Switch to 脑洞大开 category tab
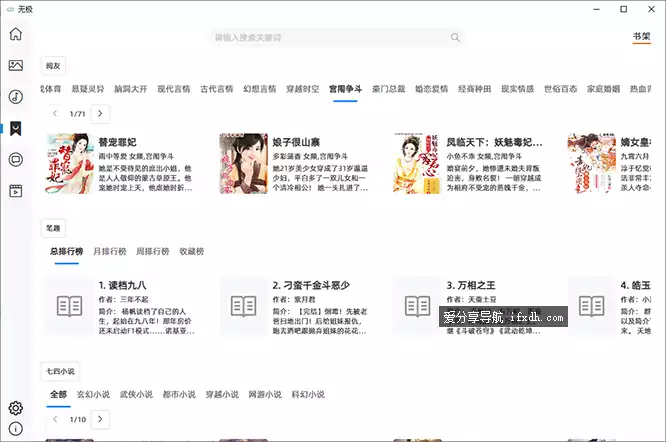666x442 pixels. (x=130, y=89)
